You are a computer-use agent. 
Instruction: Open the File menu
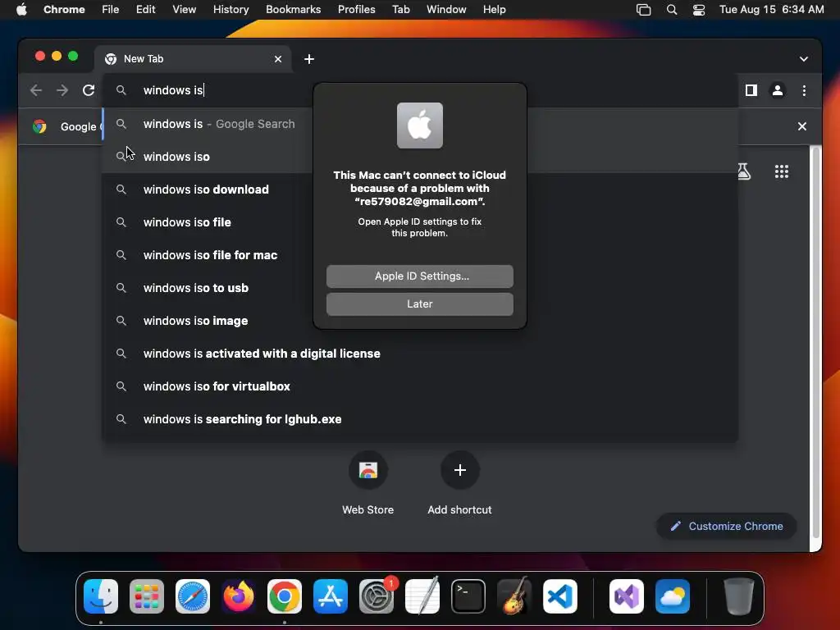pyautogui.click(x=111, y=10)
